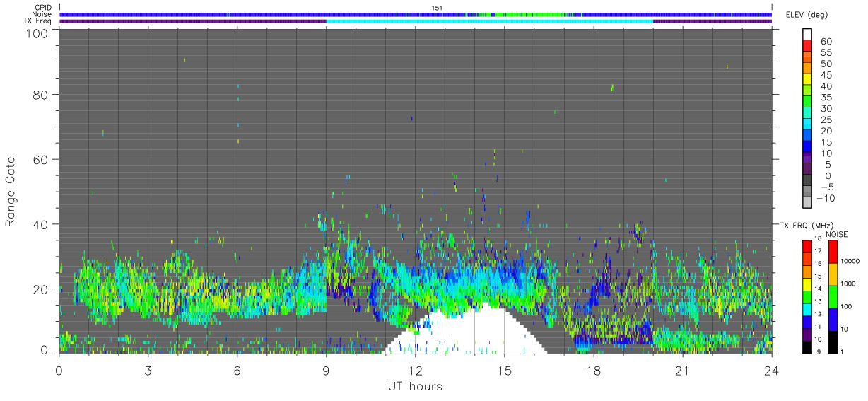Click the '10000' label on NOISE colorbar
Screen dimensions: 868x401
[x=849, y=262]
